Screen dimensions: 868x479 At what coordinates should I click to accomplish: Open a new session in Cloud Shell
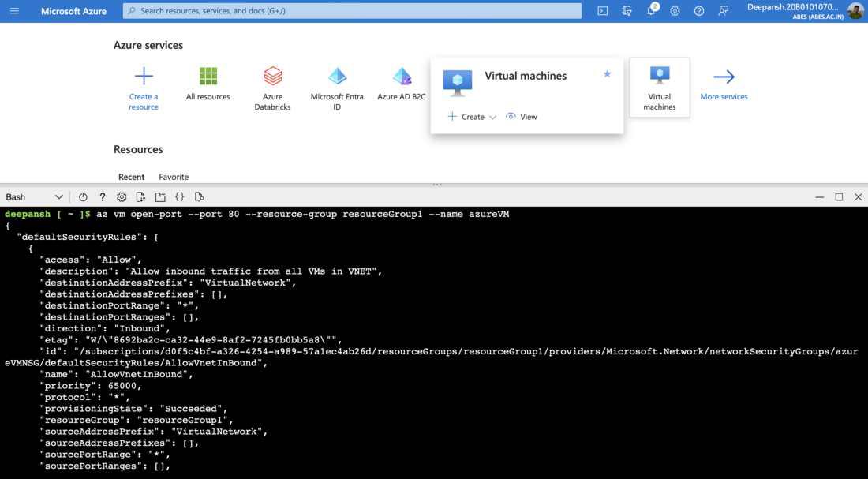tap(160, 197)
